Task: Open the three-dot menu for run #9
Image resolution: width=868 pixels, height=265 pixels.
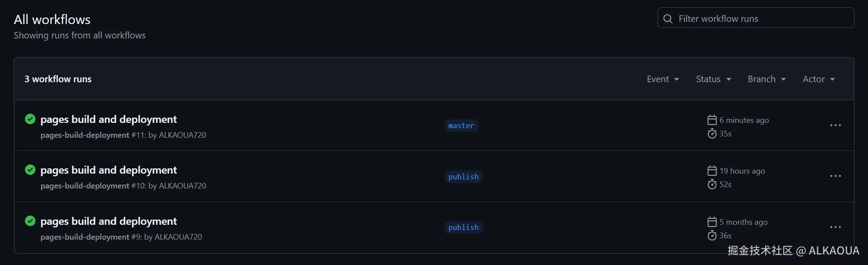Action: click(835, 227)
